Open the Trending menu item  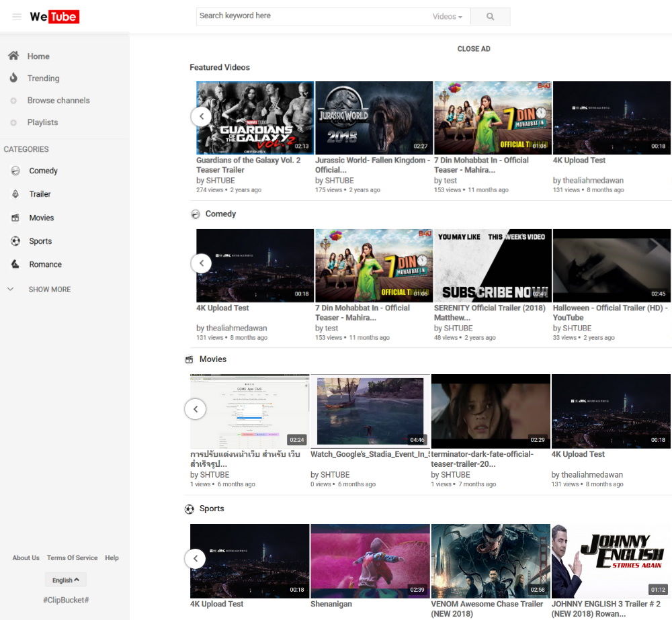pos(43,79)
